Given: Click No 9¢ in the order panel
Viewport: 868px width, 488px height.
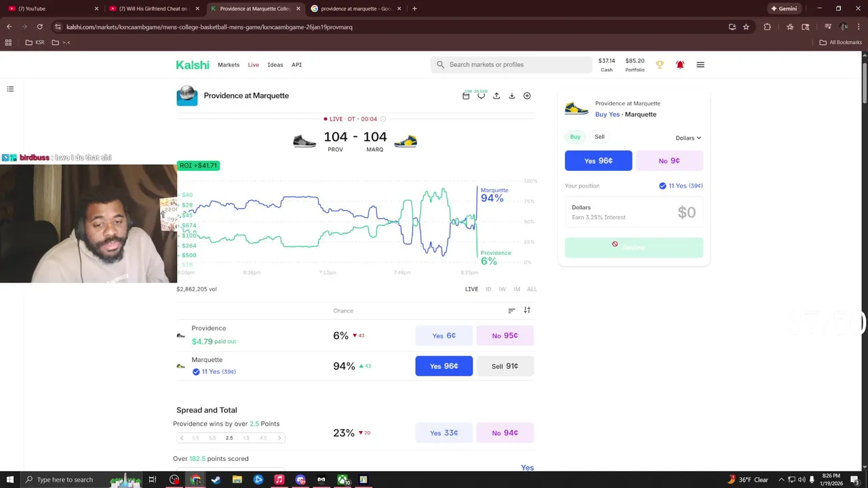Looking at the screenshot, I should tap(669, 161).
